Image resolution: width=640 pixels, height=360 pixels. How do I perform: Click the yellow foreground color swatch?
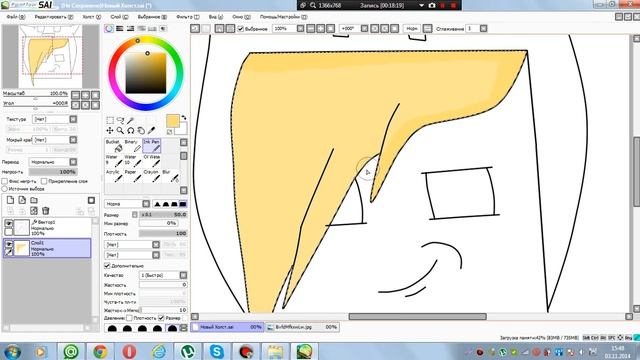(173, 121)
